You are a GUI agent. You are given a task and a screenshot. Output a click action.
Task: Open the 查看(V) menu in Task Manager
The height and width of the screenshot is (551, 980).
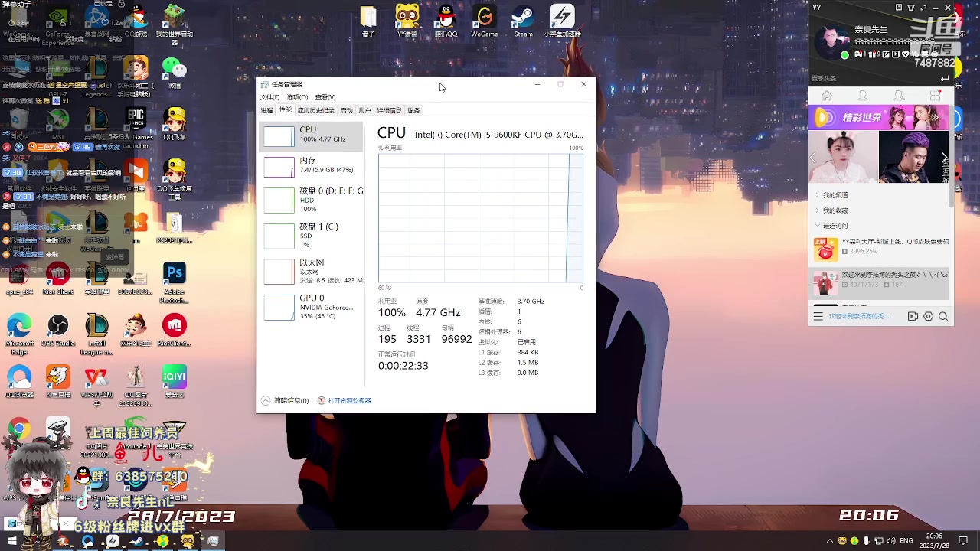[x=325, y=97]
